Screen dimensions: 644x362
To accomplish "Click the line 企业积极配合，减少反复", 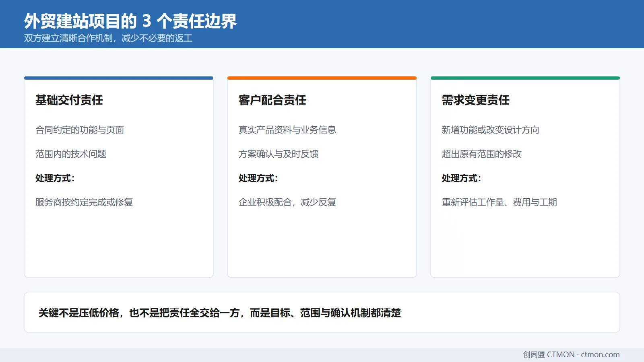I will [287, 202].
